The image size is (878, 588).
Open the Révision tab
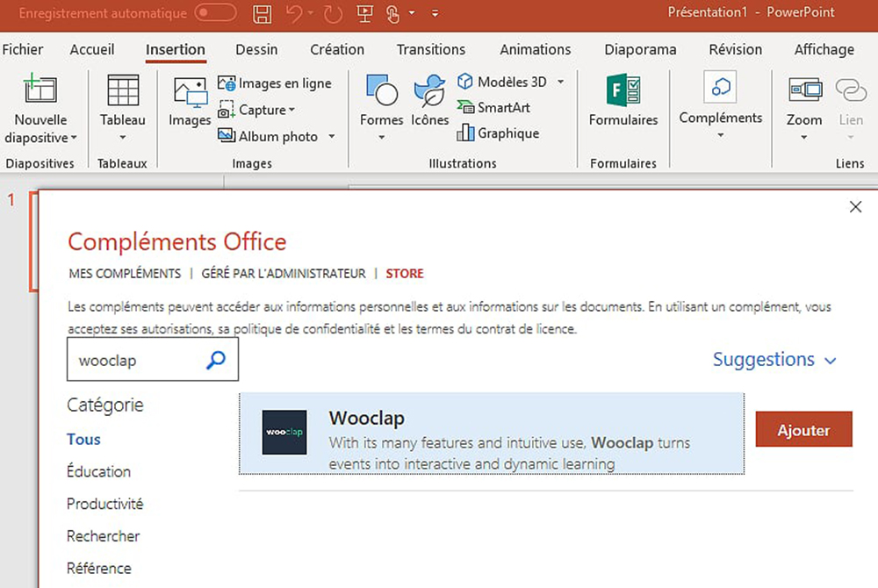[x=735, y=50]
